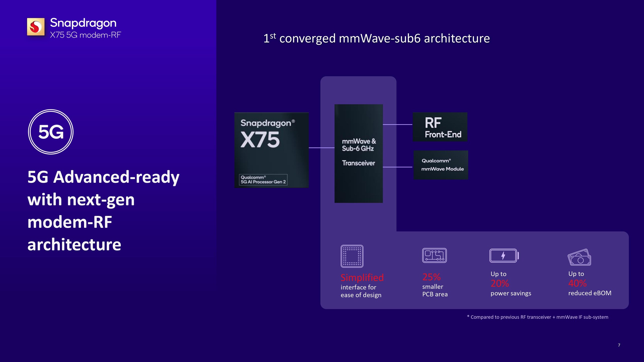Click 'reduced eBOM' text
Image resolution: width=644 pixels, height=362 pixels.
[590, 293]
